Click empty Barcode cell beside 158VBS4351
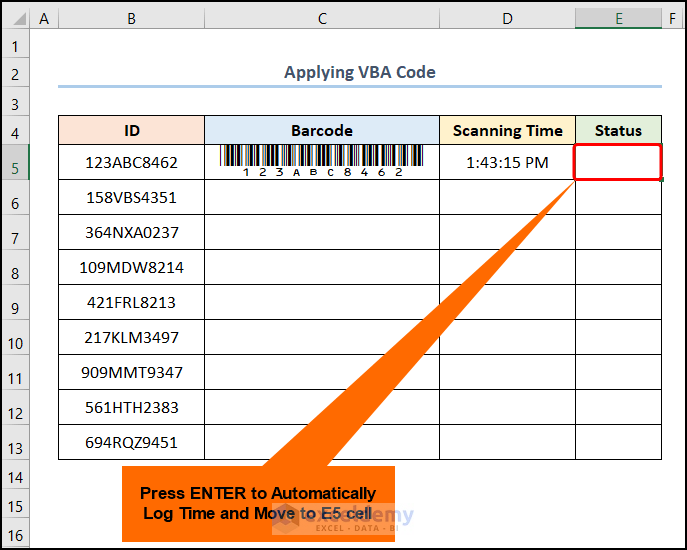Viewport: 687px width, 550px height. click(322, 197)
